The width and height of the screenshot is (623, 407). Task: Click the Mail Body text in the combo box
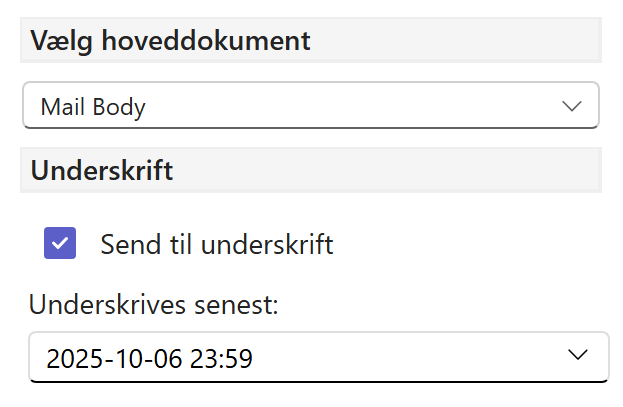click(93, 107)
